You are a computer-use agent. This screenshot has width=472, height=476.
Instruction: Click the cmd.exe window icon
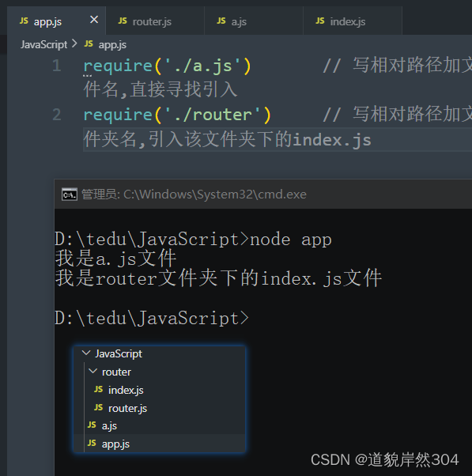pyautogui.click(x=70, y=195)
